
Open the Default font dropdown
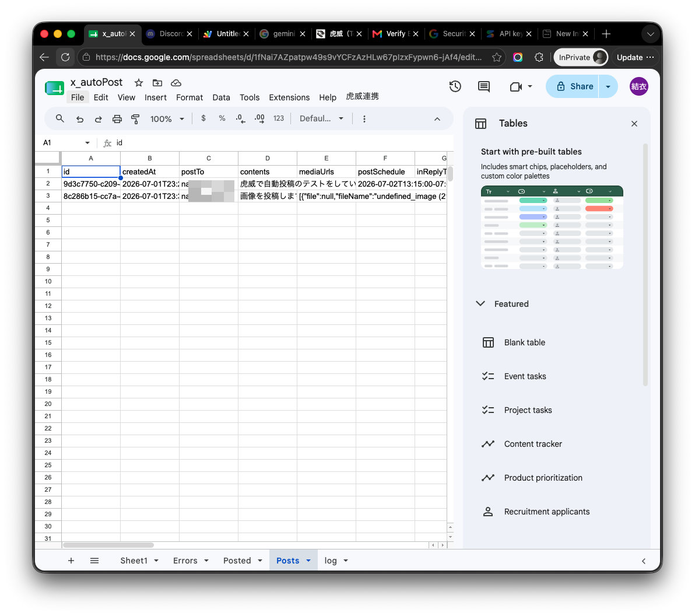tap(321, 118)
